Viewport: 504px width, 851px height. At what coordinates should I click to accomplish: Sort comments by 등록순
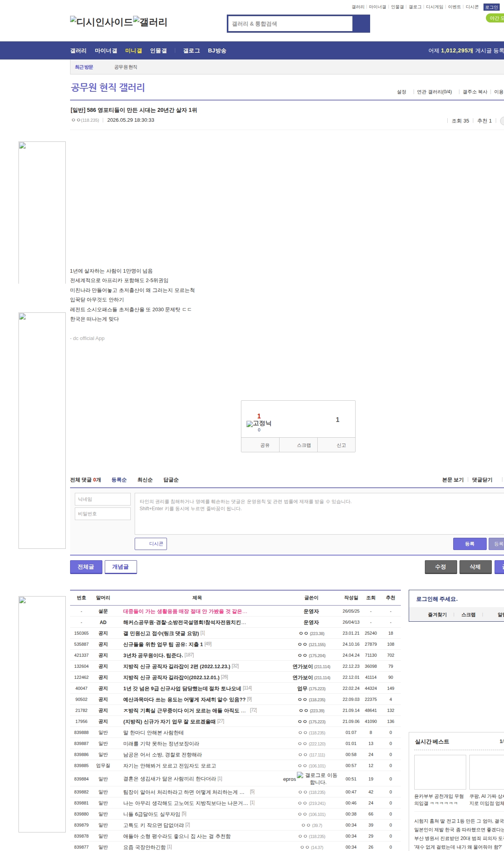[x=119, y=480]
